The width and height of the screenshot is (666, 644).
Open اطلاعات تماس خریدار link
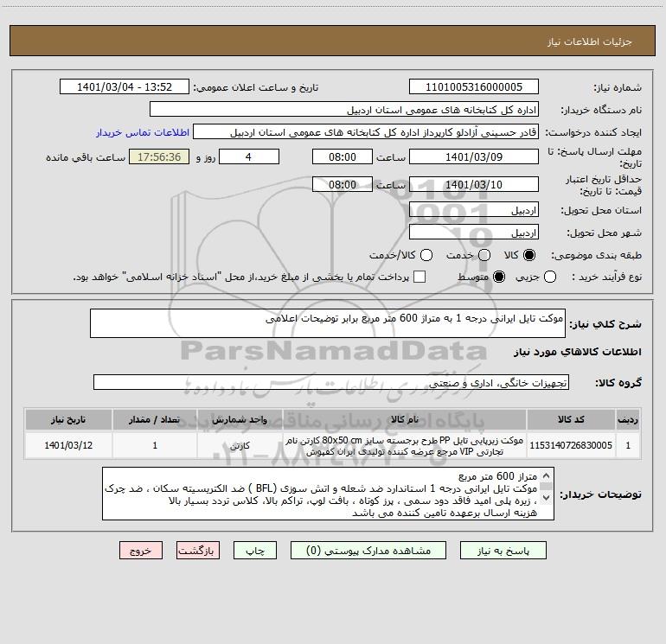(x=143, y=132)
